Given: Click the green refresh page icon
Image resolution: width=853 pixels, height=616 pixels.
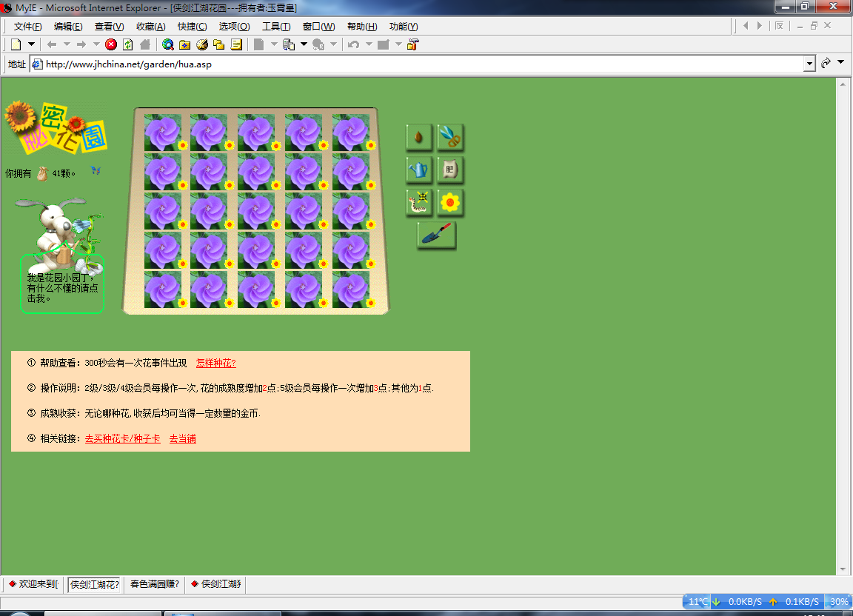Looking at the screenshot, I should point(128,44).
